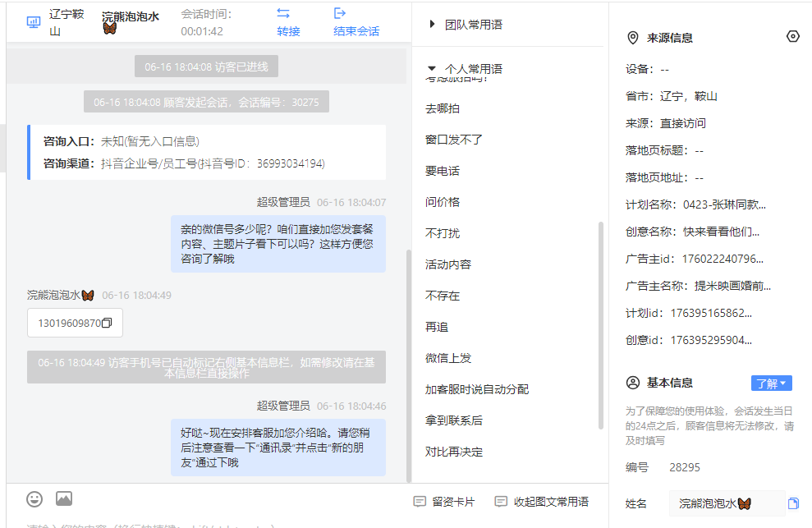Select quick phrase 微信上发
The width and height of the screenshot is (812, 528).
click(448, 358)
